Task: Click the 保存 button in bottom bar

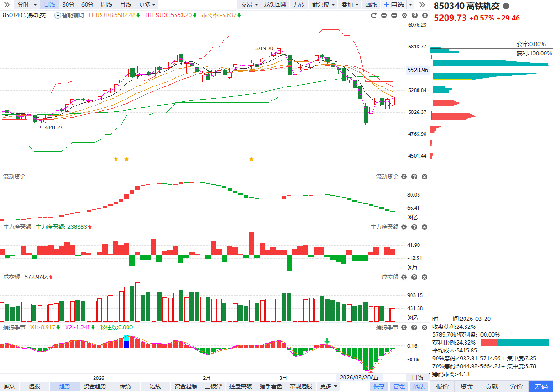Action: coord(379,386)
